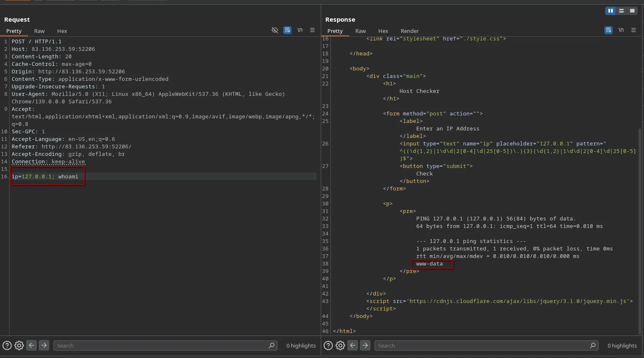Toggle \n newline display in Response panel
This screenshot has width=644, height=358.
[621, 30]
